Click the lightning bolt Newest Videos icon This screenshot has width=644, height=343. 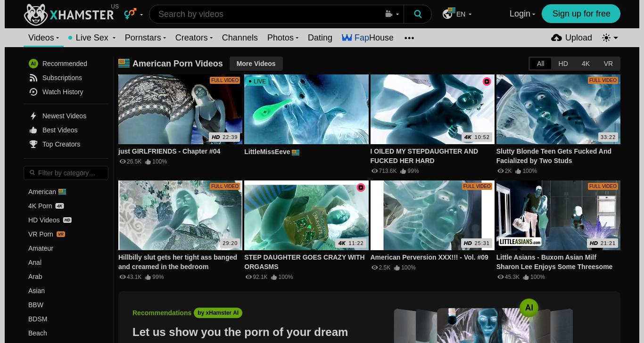[x=33, y=116]
